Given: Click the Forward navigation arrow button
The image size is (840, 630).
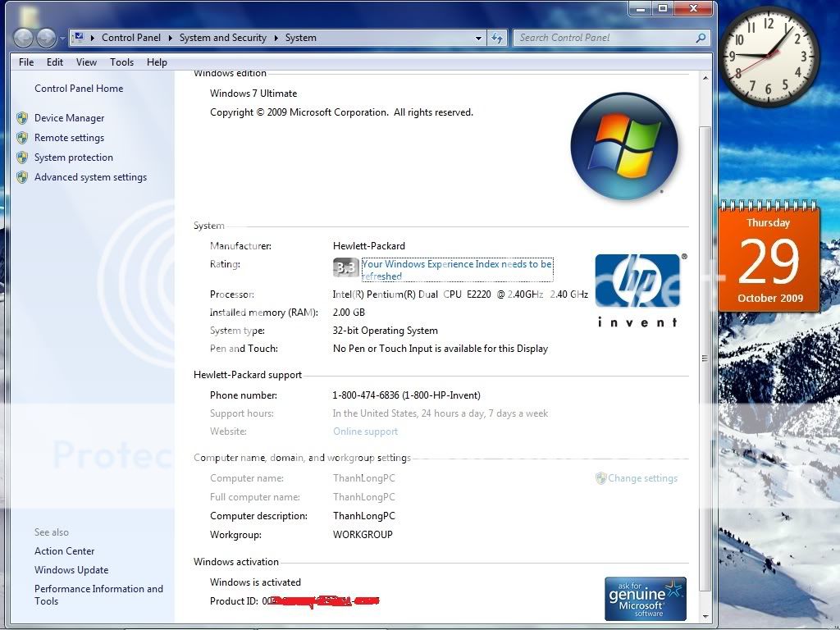Looking at the screenshot, I should click(x=46, y=38).
